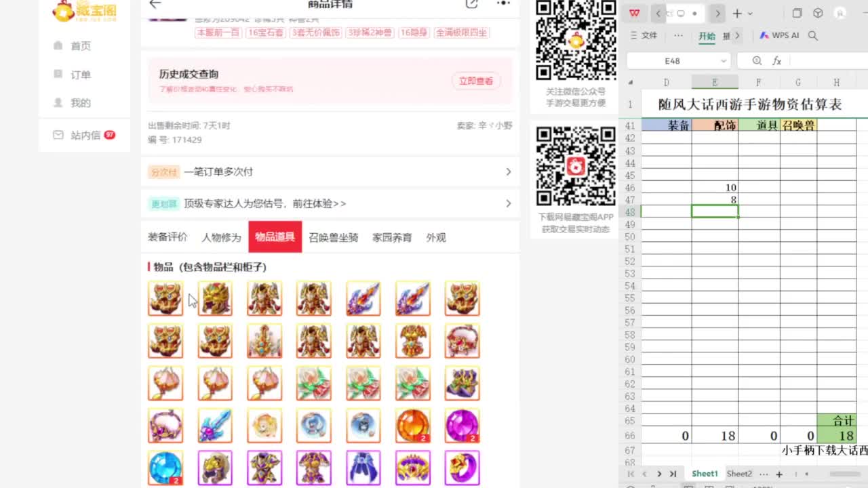Viewport: 868px width, 488px height.
Task: Click the WPS logo in the tab bar
Action: coord(634,12)
